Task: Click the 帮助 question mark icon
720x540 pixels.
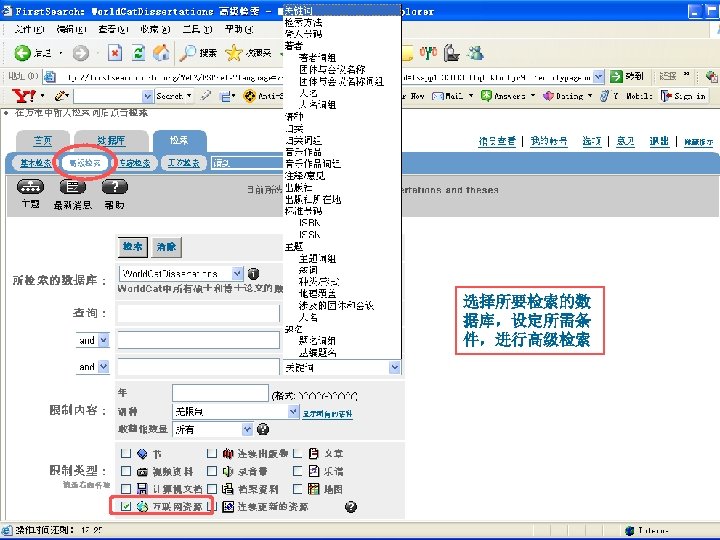Action: (x=114, y=186)
